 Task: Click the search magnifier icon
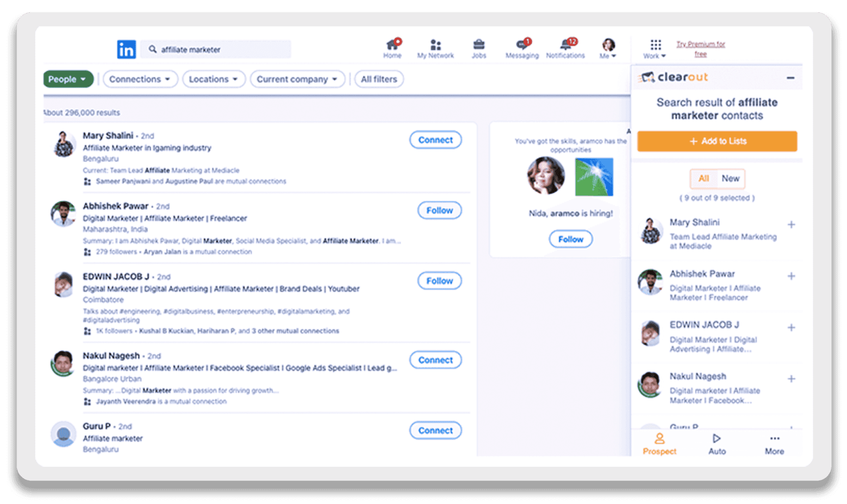[x=152, y=49]
